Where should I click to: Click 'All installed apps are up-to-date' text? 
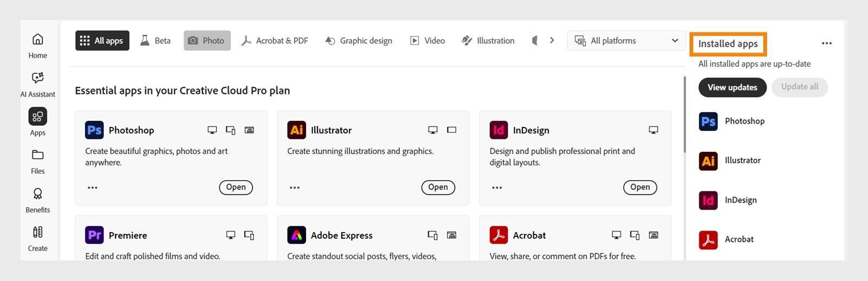[x=754, y=64]
